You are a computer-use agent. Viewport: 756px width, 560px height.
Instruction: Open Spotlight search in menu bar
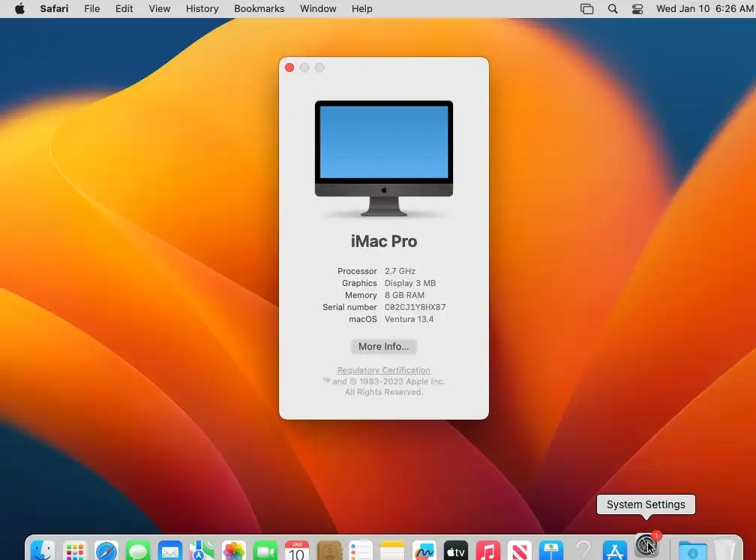pos(613,9)
